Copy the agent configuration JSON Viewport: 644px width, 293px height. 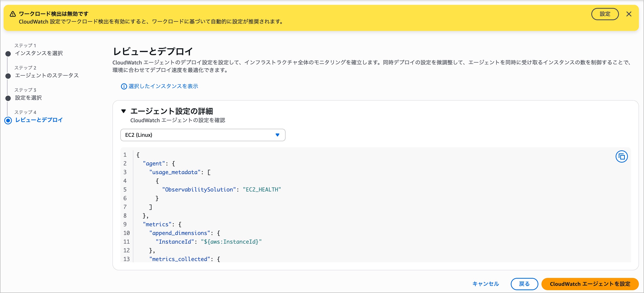[621, 157]
